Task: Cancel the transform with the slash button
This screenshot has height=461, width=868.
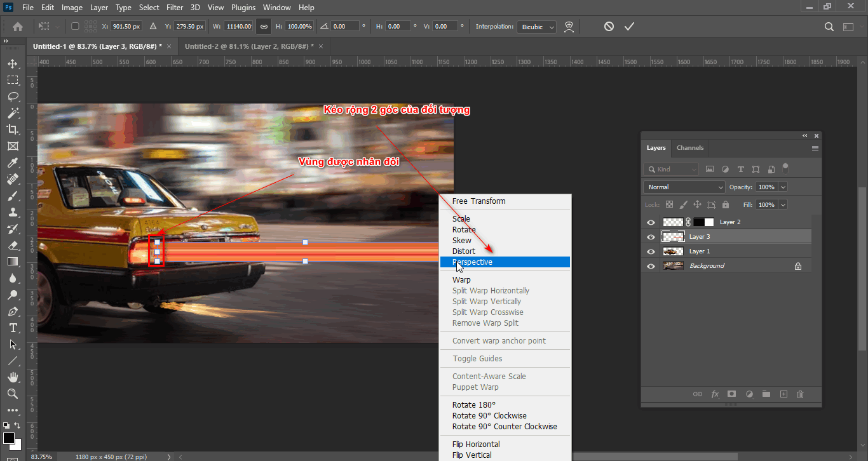Action: click(609, 26)
